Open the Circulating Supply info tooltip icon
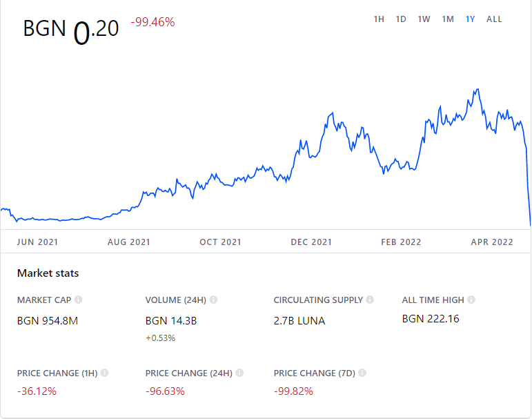This screenshot has width=532, height=419. tap(371, 300)
